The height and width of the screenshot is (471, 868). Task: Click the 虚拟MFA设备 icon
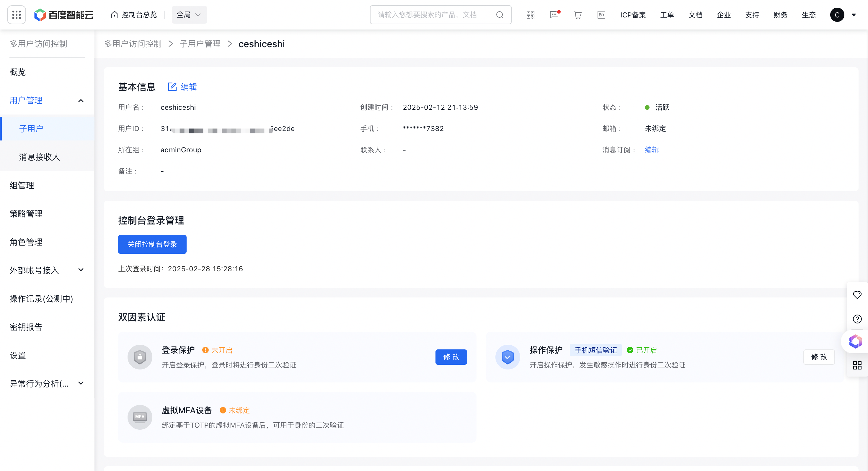(x=140, y=417)
